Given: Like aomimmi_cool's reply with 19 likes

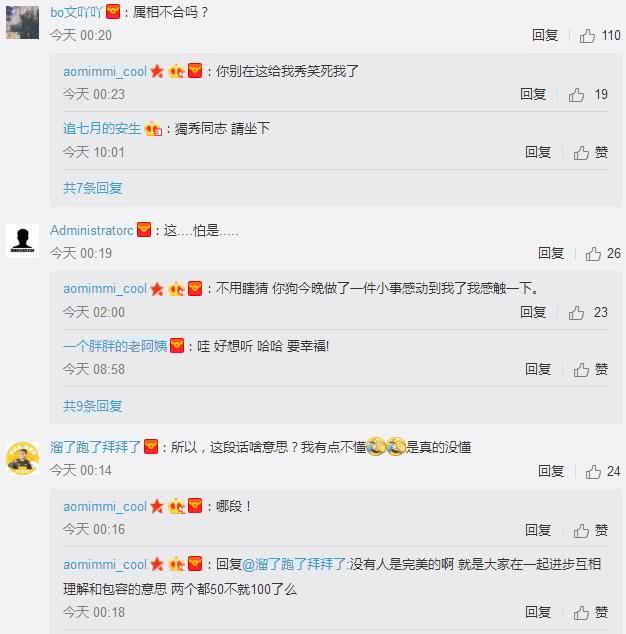Looking at the screenshot, I should point(588,95).
